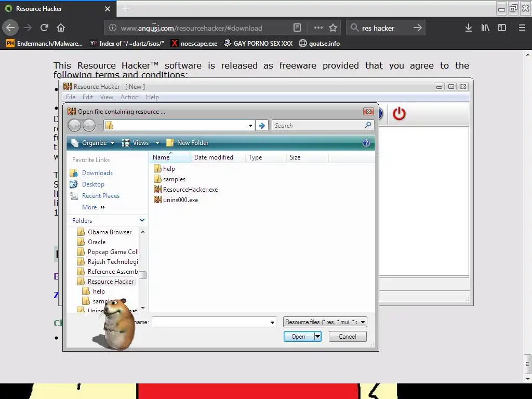
Task: Expand More favorite links
Action: (x=94, y=207)
